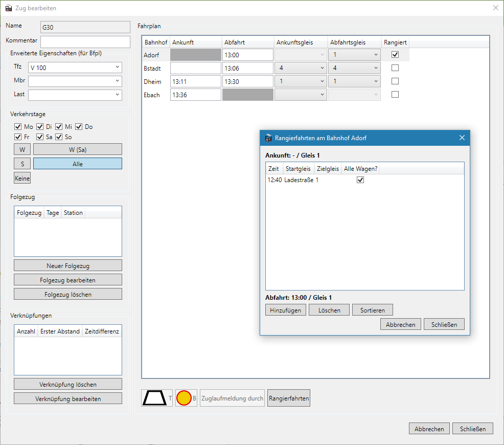
Task: Click the Ankunft field for Dheim
Action: tap(195, 81)
